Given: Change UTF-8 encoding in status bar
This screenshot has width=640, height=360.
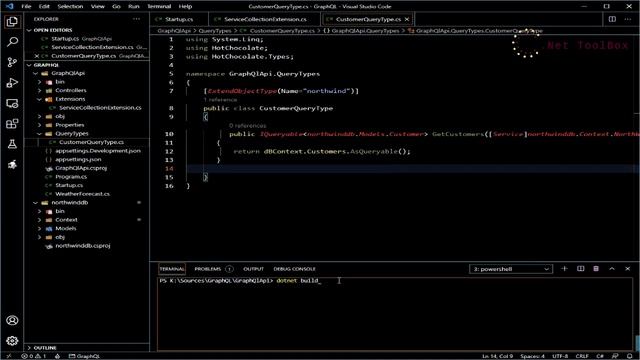Looking at the screenshot, I should 560,356.
